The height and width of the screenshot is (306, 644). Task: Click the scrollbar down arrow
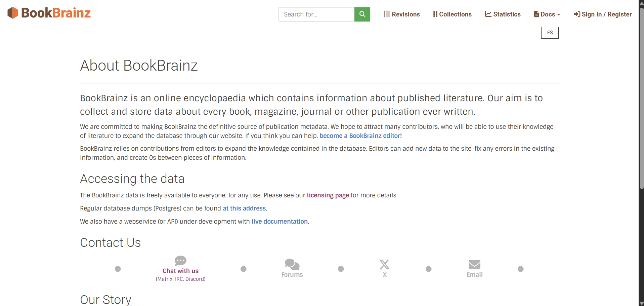(x=641, y=303)
